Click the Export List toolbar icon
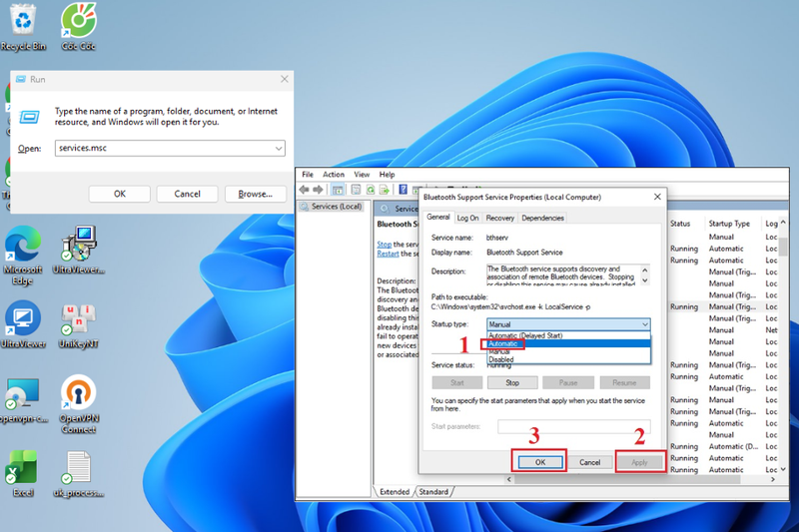This screenshot has width=799, height=532. click(x=385, y=190)
